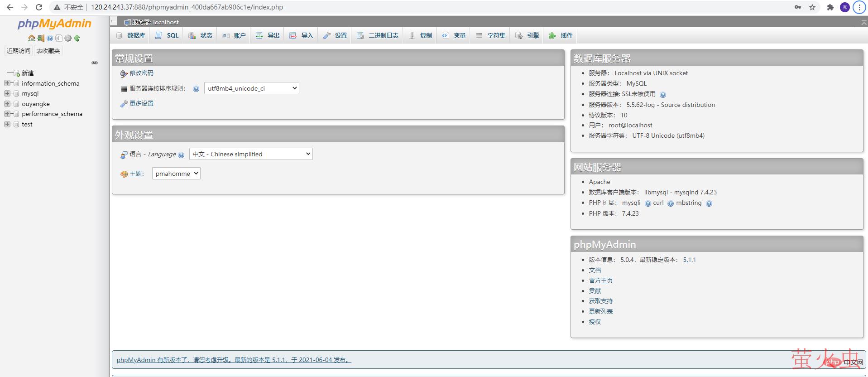This screenshot has height=377, width=868.
Task: Click the 修改密码 change password link
Action: 141,73
